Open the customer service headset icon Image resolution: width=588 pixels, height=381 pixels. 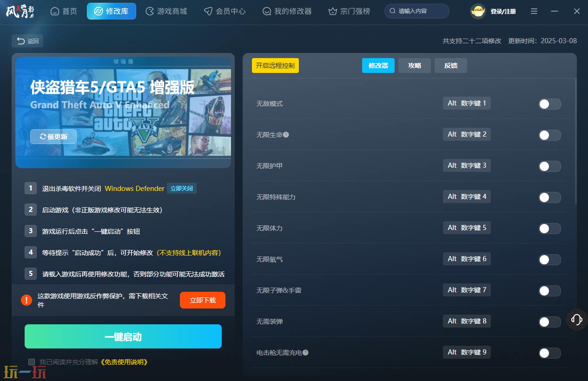point(577,319)
